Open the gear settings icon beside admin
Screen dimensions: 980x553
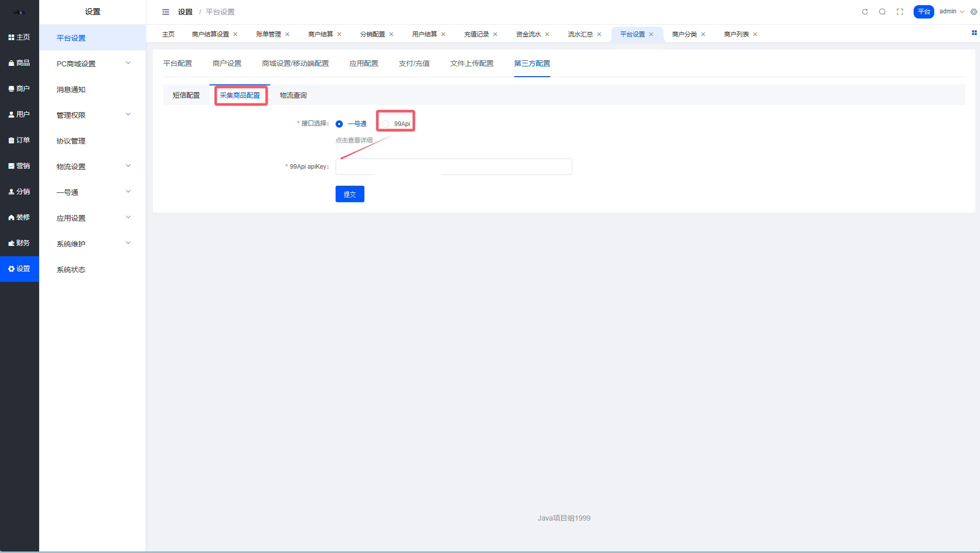(x=974, y=12)
